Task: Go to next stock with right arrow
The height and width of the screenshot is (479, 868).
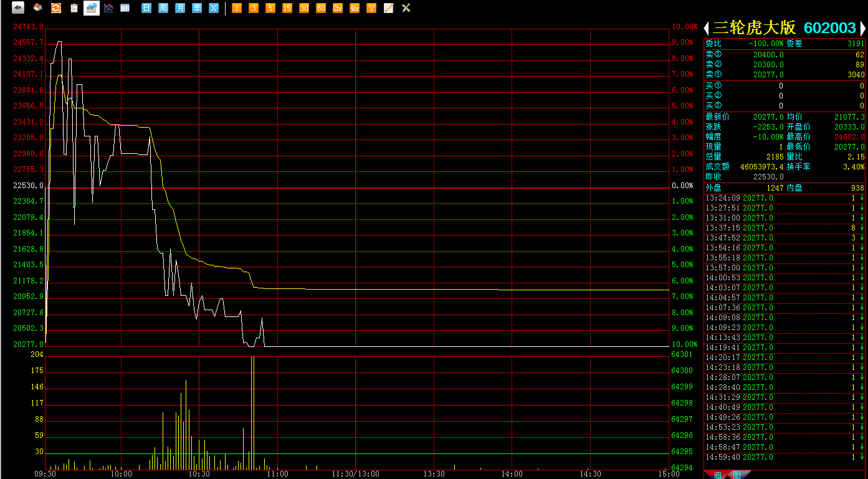Action: [x=863, y=28]
